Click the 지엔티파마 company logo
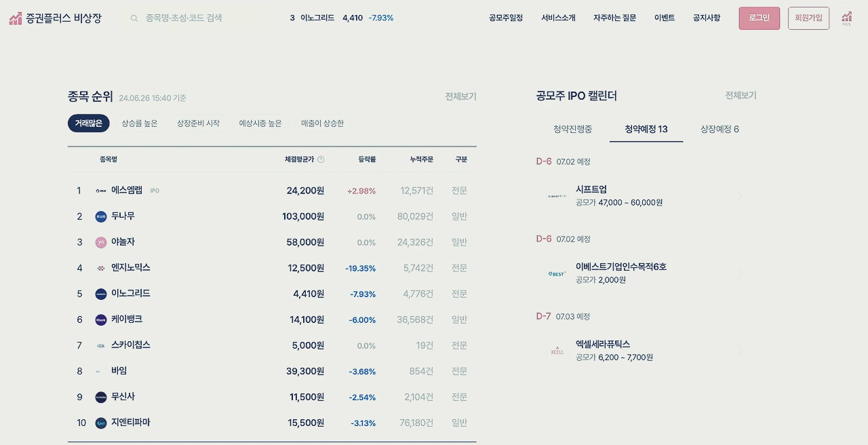This screenshot has width=868, height=445. pos(101,423)
